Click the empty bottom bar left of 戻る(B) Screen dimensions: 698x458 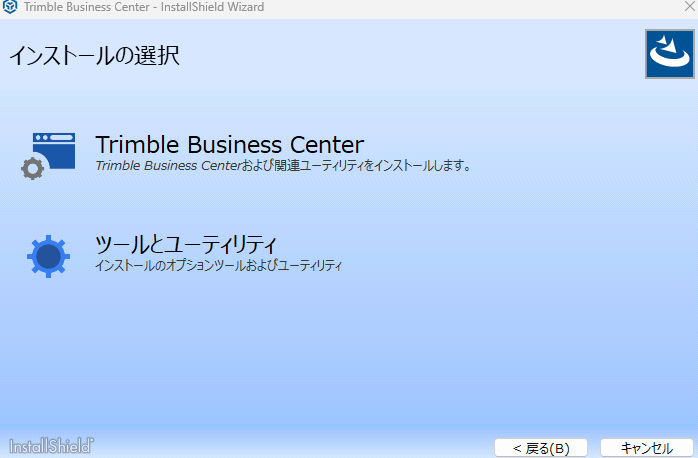click(300, 446)
